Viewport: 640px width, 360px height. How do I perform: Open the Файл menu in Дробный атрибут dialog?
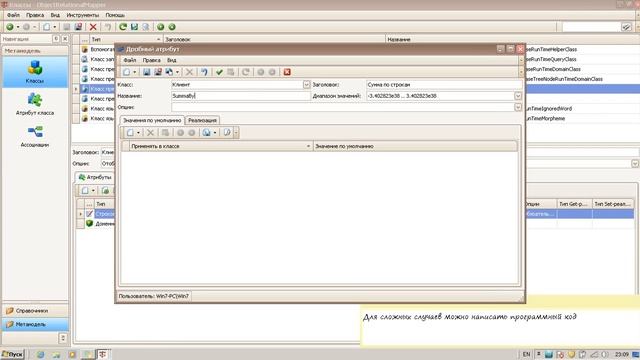click(130, 60)
